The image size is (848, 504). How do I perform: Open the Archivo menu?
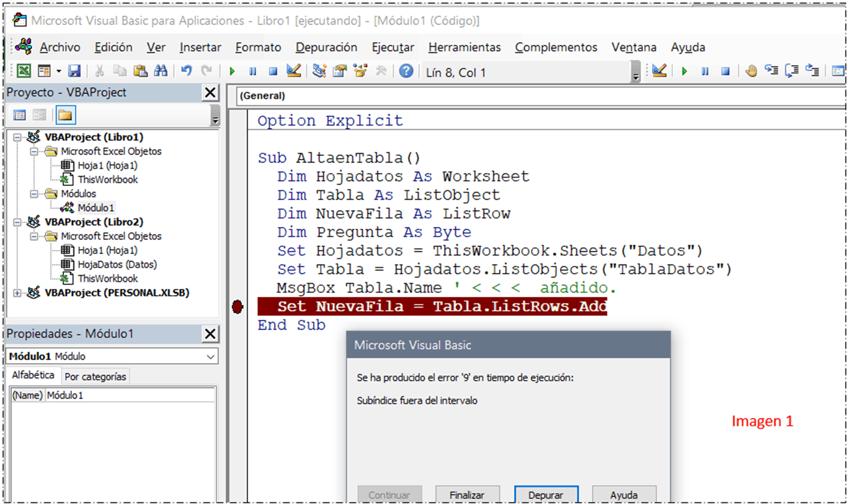pyautogui.click(x=60, y=48)
